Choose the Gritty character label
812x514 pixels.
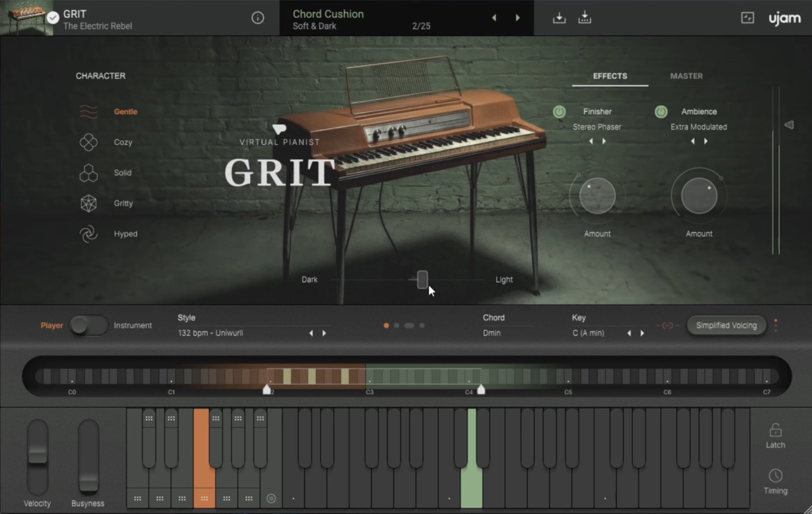(124, 203)
